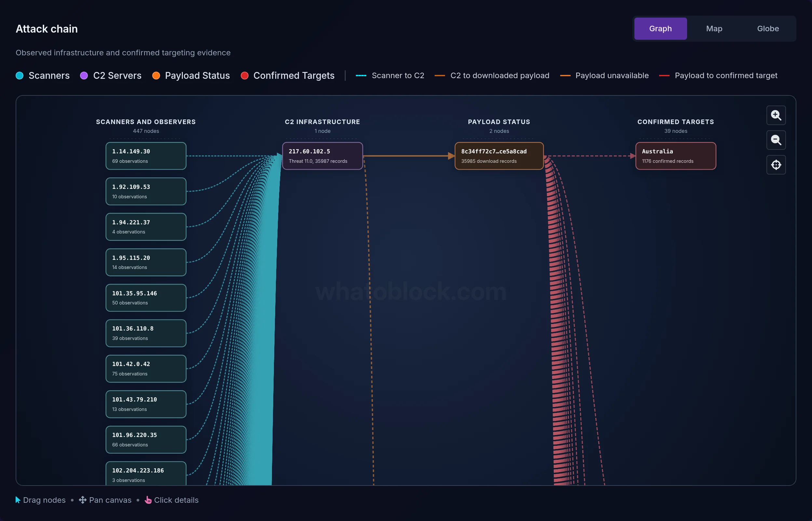Click the Pan canvas arrows icon
This screenshot has width=812, height=521.
coord(82,500)
